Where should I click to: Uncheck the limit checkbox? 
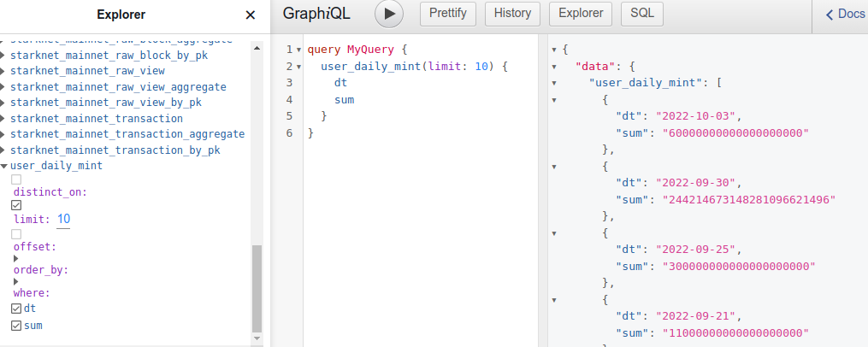tap(16, 206)
